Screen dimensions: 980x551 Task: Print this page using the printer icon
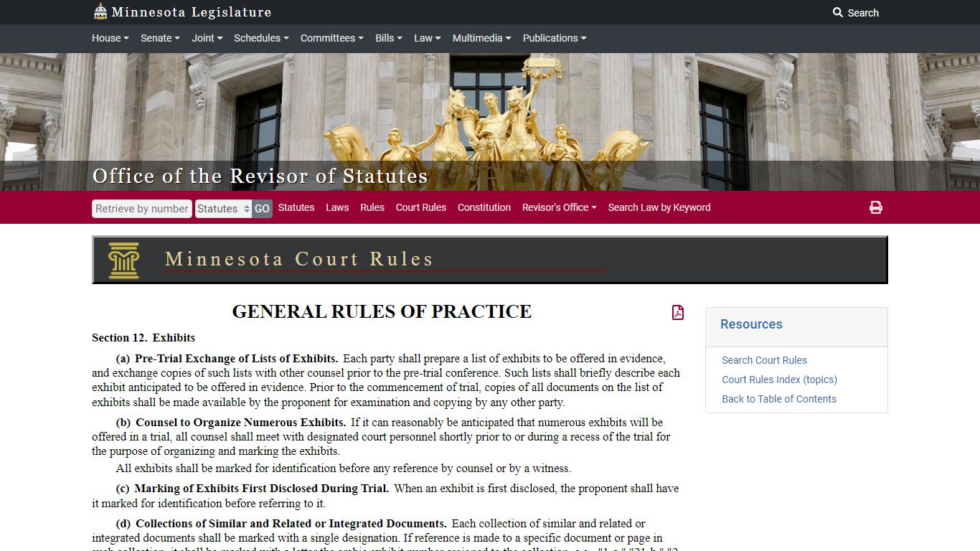click(x=876, y=207)
